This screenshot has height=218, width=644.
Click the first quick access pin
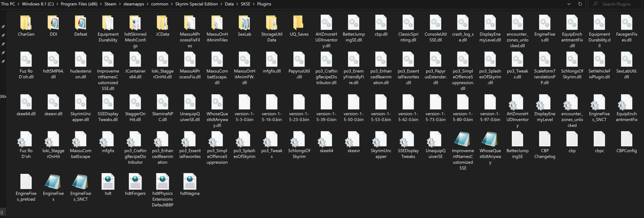3,27
